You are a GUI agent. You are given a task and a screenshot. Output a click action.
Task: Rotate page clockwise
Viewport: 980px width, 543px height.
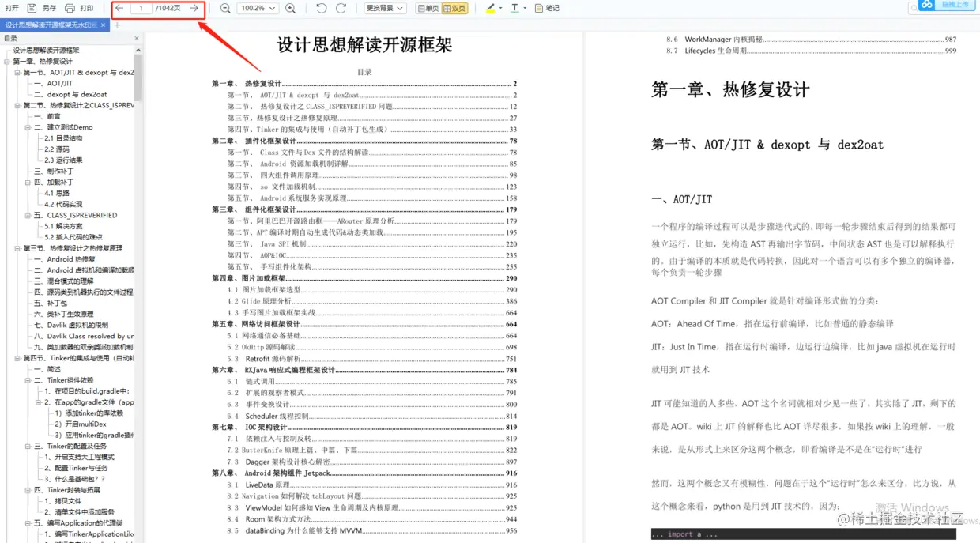point(341,8)
